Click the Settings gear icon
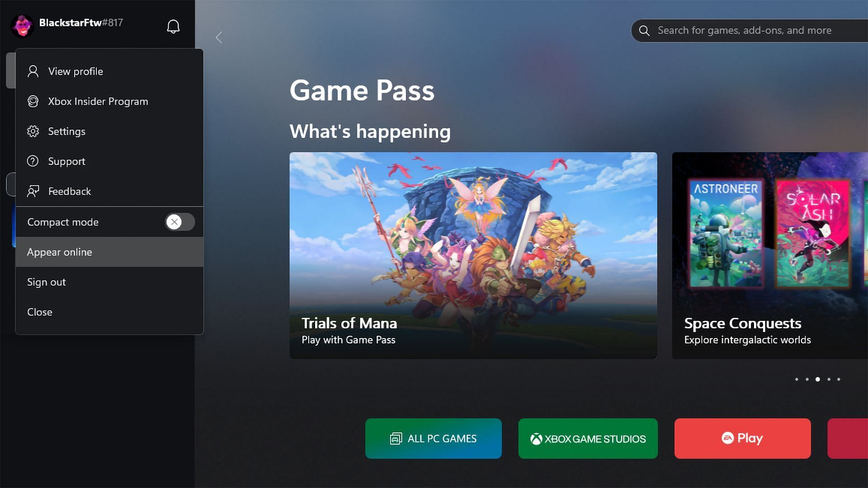This screenshot has height=488, width=868. 32,131
